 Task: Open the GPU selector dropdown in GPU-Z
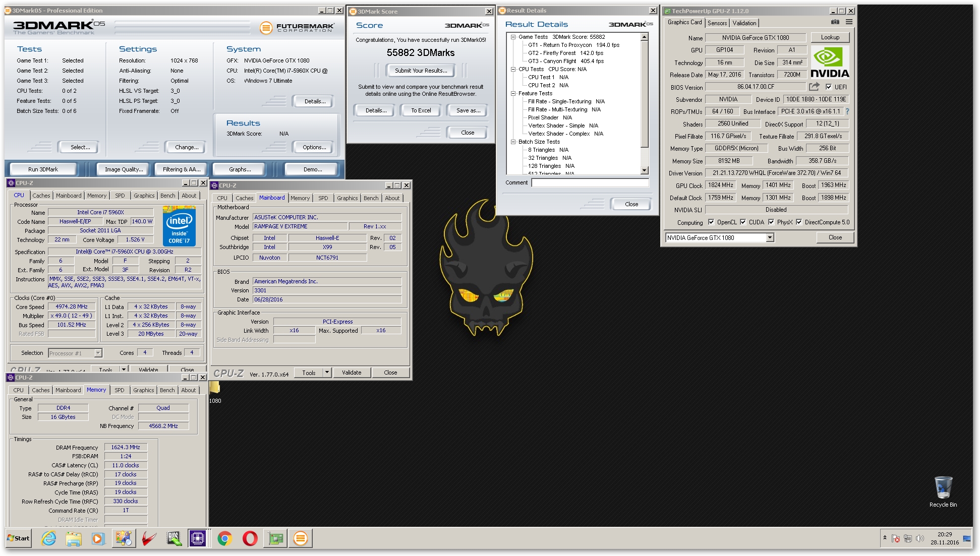coord(770,237)
